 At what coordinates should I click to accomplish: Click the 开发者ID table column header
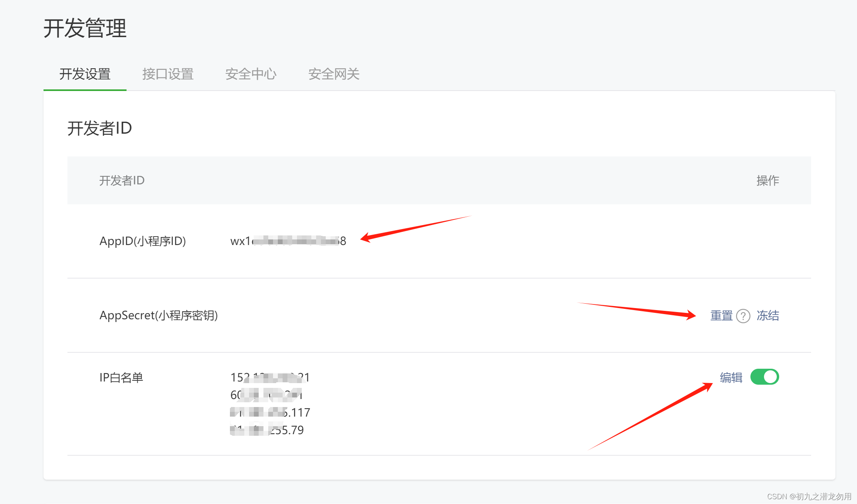pos(122,180)
